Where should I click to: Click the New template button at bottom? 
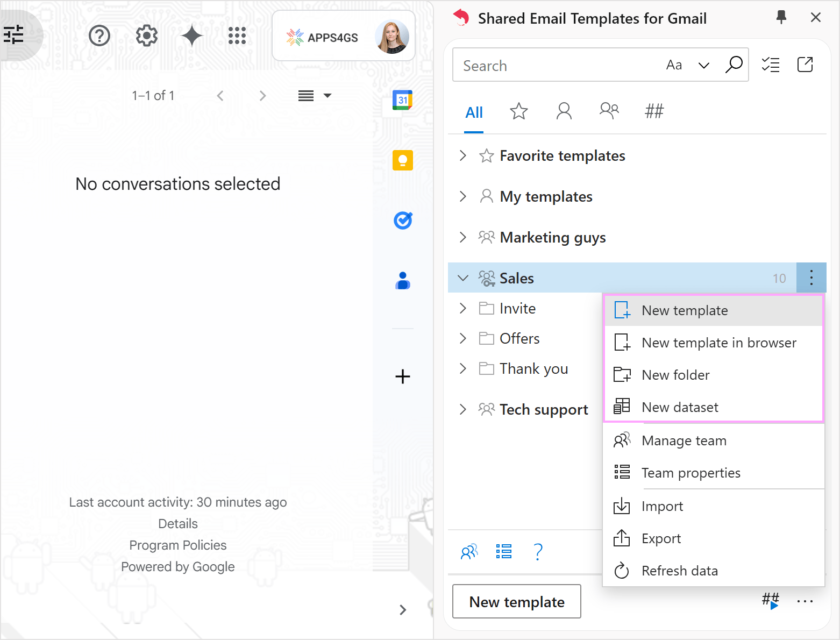517,601
